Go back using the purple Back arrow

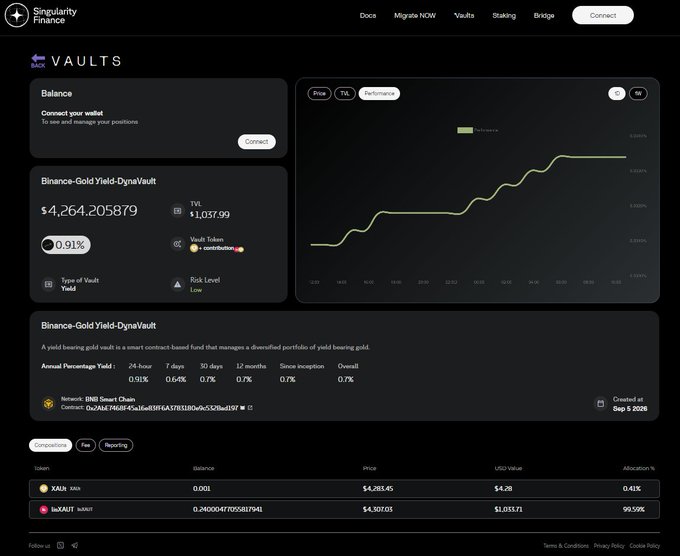(x=38, y=61)
